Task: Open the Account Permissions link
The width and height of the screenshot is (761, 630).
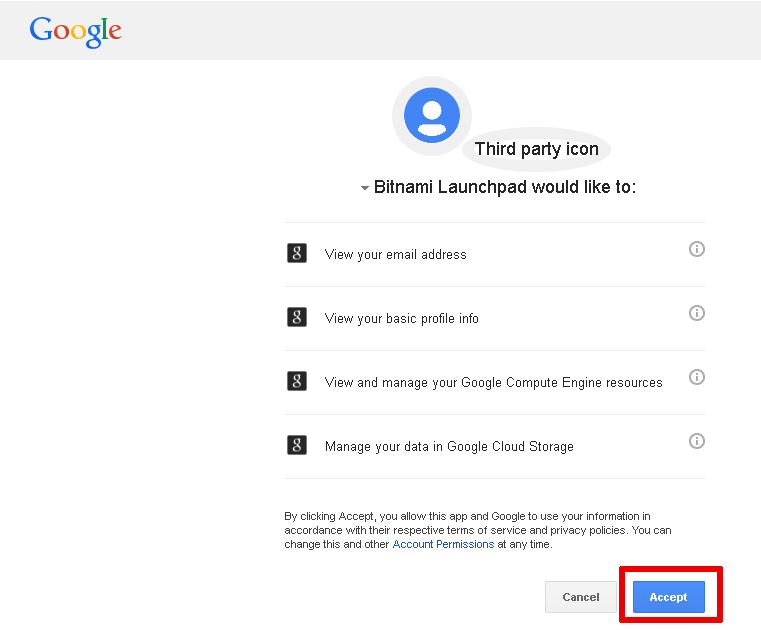Action: click(x=443, y=545)
